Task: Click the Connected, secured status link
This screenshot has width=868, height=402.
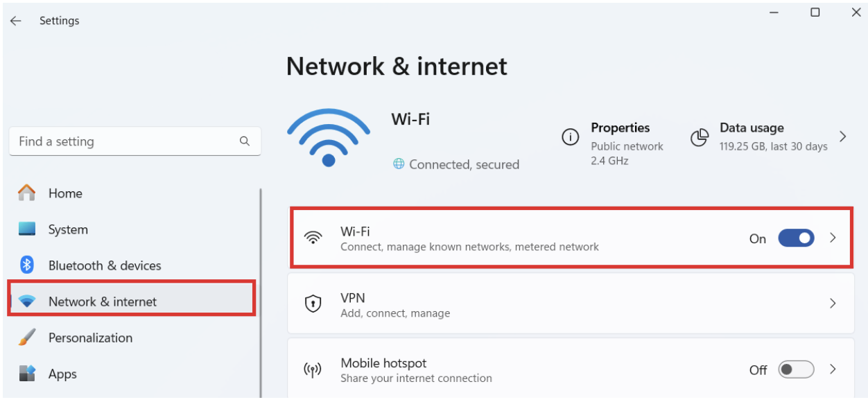Action: 463,164
